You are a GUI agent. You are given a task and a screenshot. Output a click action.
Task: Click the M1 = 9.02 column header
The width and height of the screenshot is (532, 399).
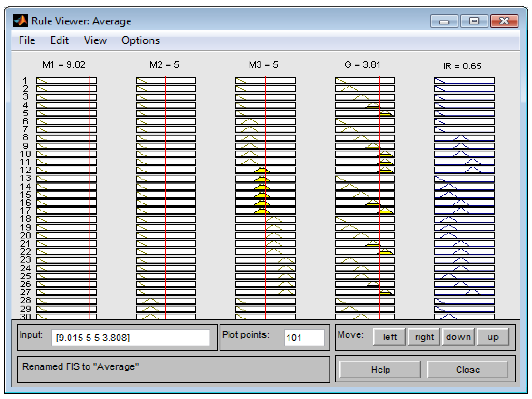[x=64, y=65]
